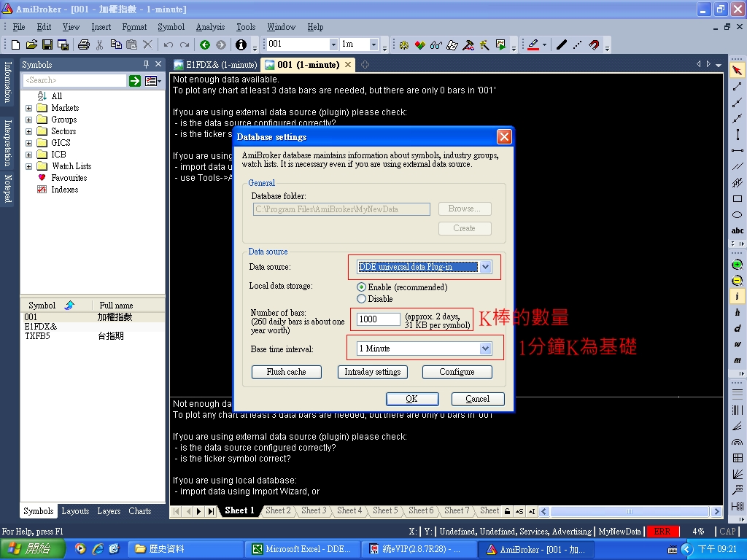Switch to Microsoft Excel taskbar item
This screenshot has width=747, height=560.
coord(302,550)
